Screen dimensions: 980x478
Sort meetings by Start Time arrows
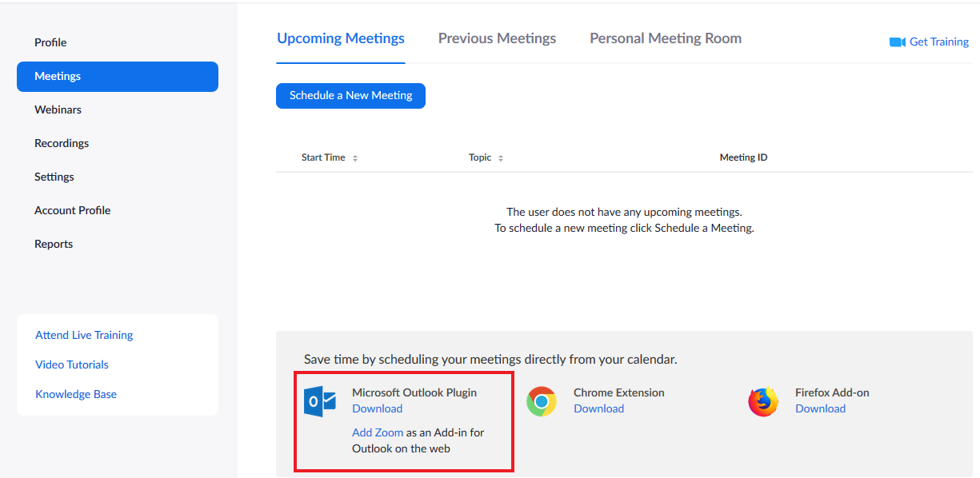(x=355, y=158)
